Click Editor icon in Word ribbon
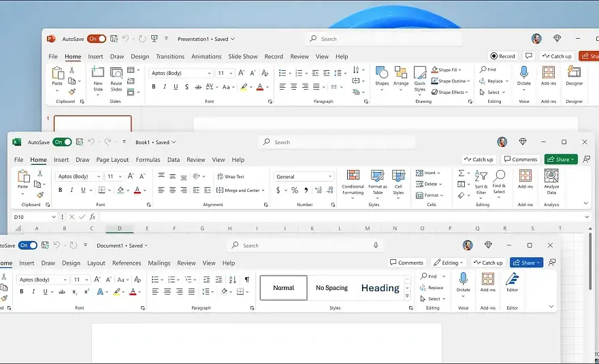The image size is (599, 364). coord(512,282)
